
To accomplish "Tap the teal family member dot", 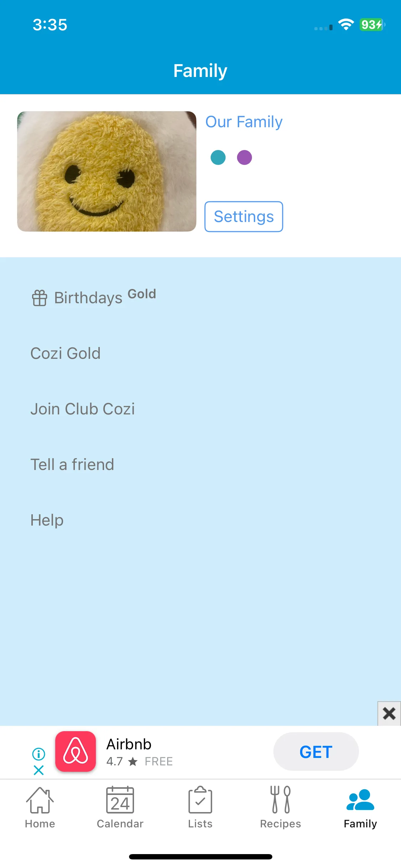I will point(218,157).
